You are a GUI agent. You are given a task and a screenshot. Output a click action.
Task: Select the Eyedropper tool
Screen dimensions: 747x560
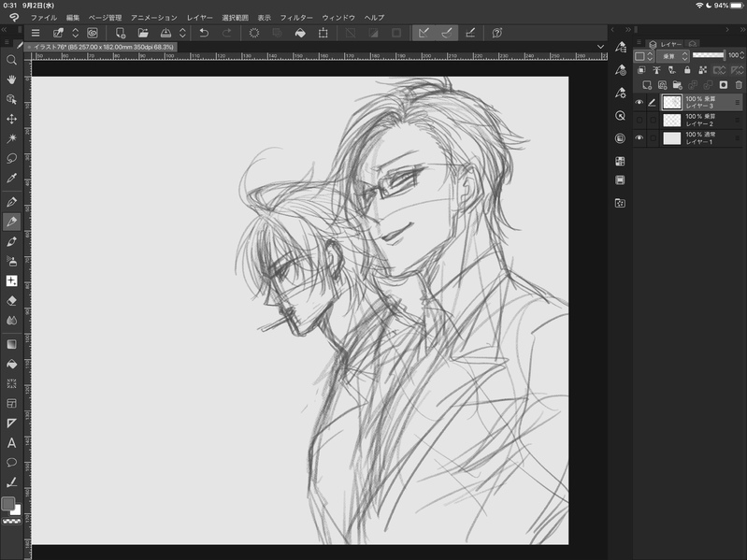tap(11, 178)
